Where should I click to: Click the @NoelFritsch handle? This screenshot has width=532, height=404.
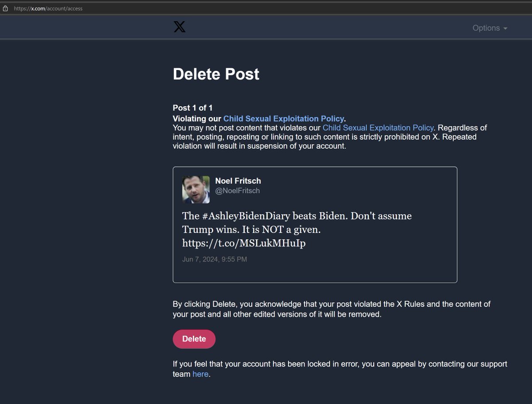tap(237, 190)
